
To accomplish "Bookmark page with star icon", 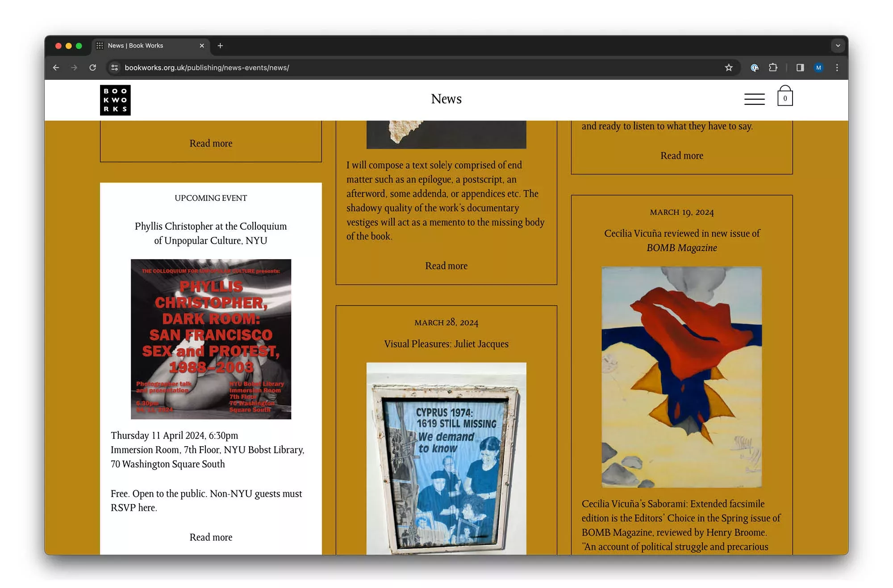I will pyautogui.click(x=729, y=67).
